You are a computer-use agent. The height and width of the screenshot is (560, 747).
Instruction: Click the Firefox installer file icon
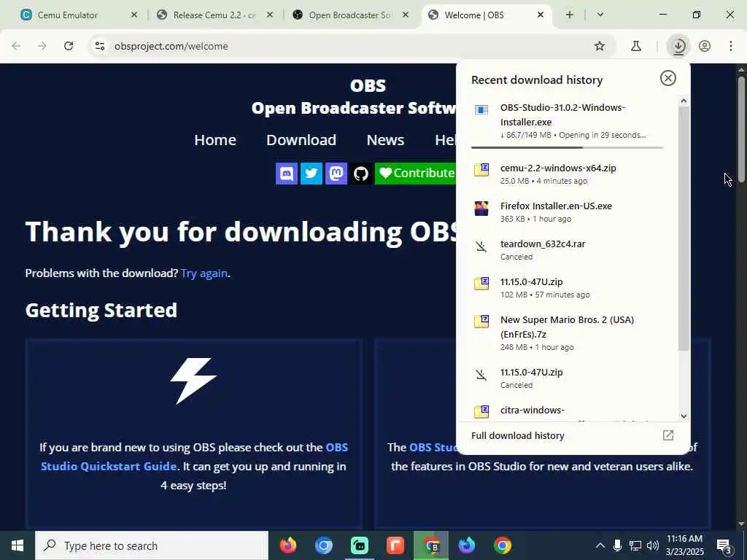click(481, 208)
